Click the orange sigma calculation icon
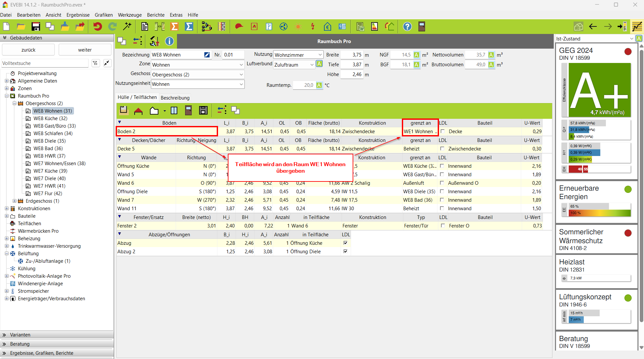The height and width of the screenshot is (359, 644). (x=174, y=27)
